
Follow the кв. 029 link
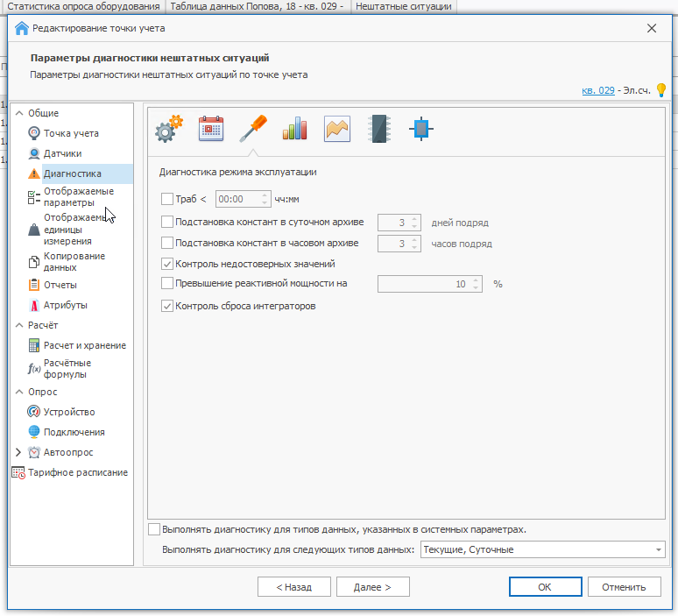point(597,90)
